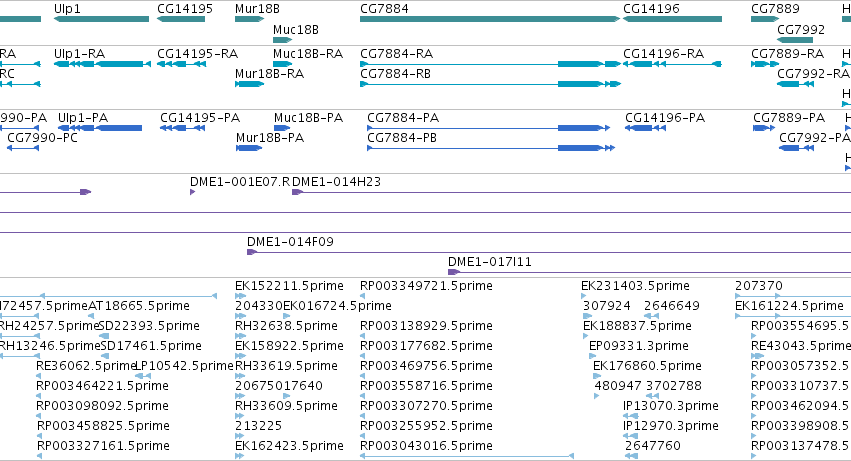Click the 207370 EST label
This screenshot has width=851, height=461.
point(759,286)
